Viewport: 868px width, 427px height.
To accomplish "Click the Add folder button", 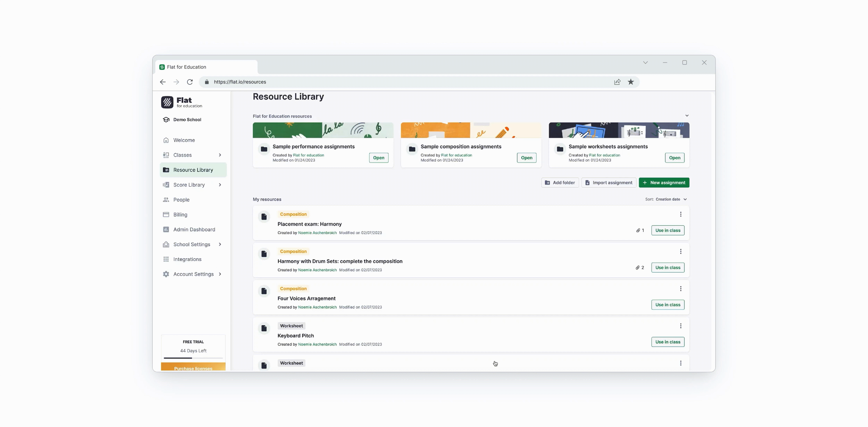I will [560, 183].
